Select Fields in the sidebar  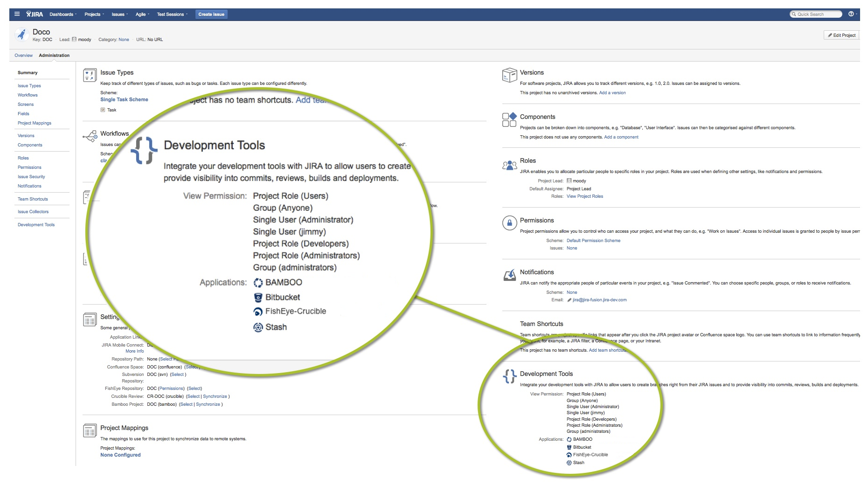(x=23, y=114)
